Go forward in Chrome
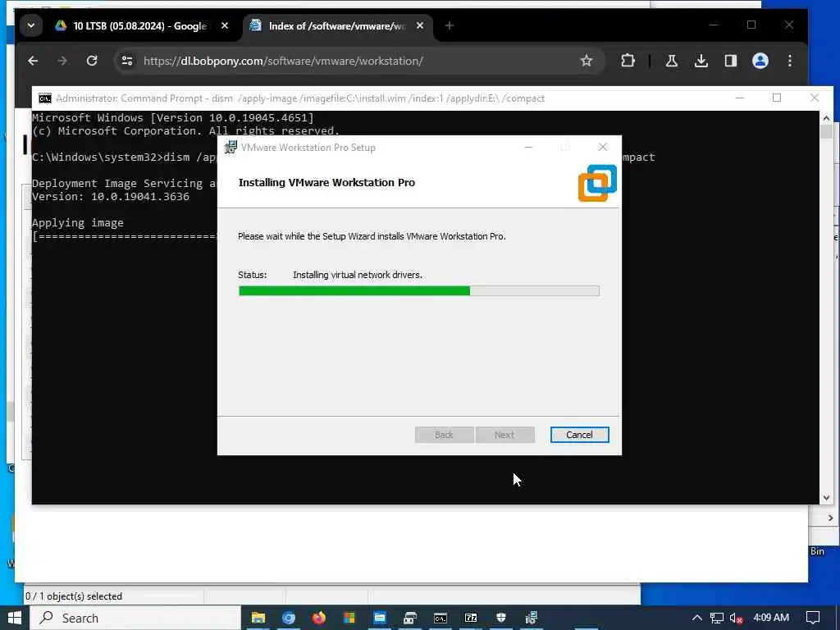Screen dimensions: 840x630 [x=62, y=61]
